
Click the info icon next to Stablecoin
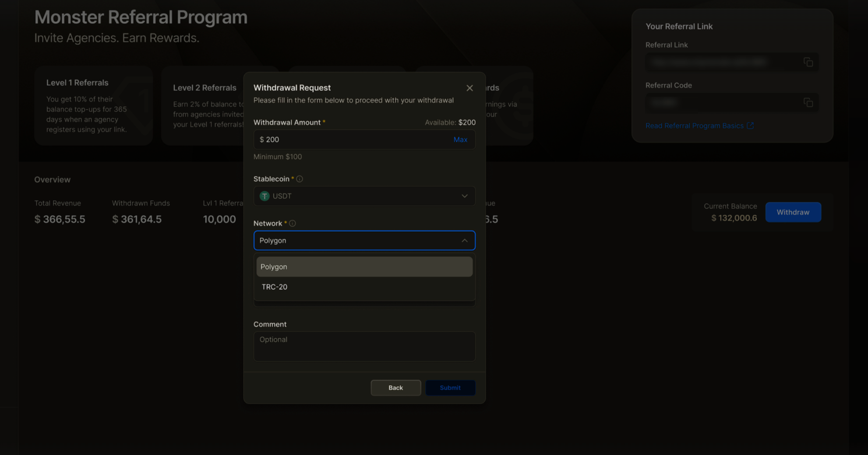click(x=300, y=179)
